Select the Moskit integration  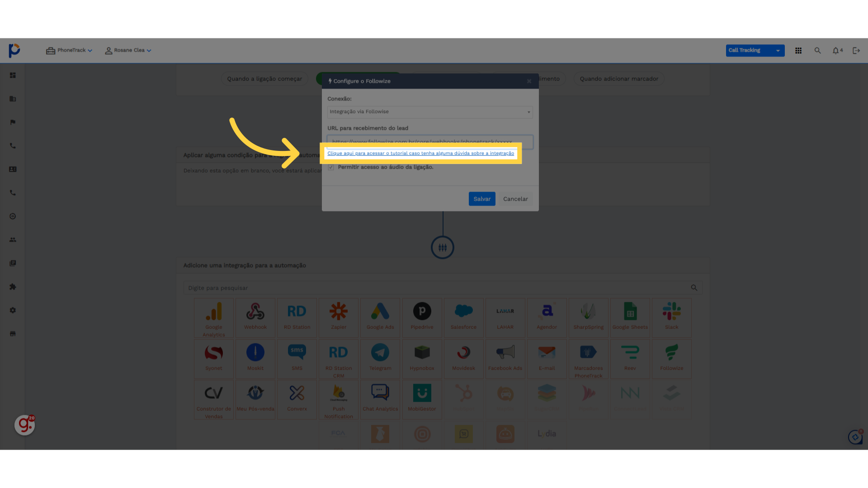pyautogui.click(x=255, y=359)
